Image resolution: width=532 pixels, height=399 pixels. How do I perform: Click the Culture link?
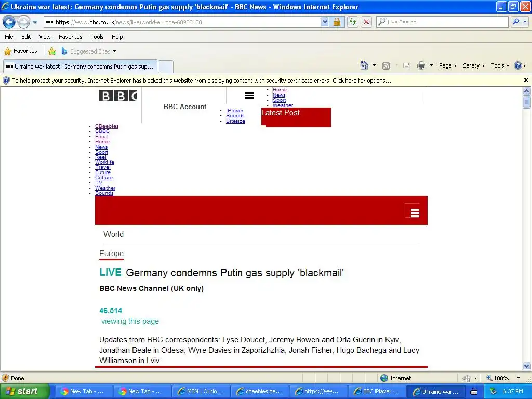coord(104,178)
